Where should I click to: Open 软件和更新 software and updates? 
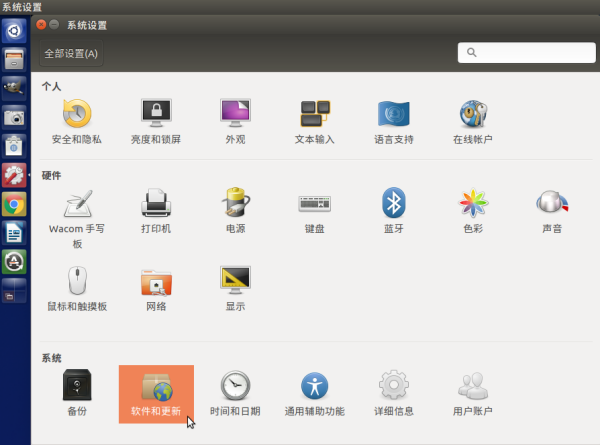156,394
